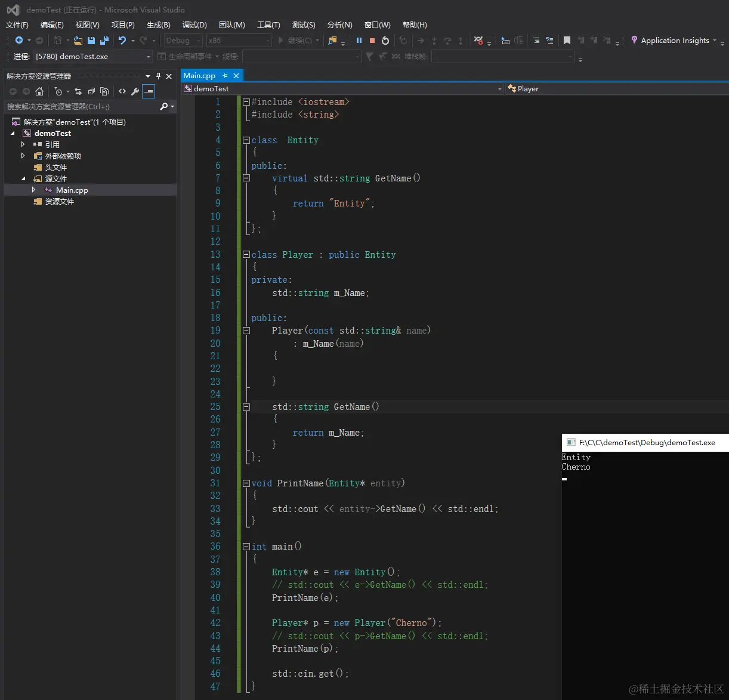The width and height of the screenshot is (729, 700).
Task: Click the view code icon in Solution Explorer
Action: [122, 91]
